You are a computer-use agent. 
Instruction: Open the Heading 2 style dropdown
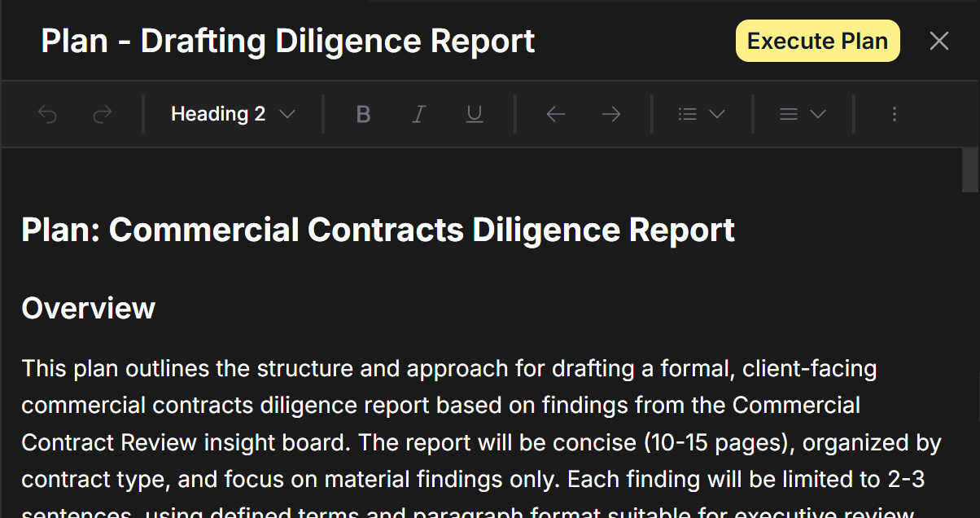pyautogui.click(x=232, y=115)
